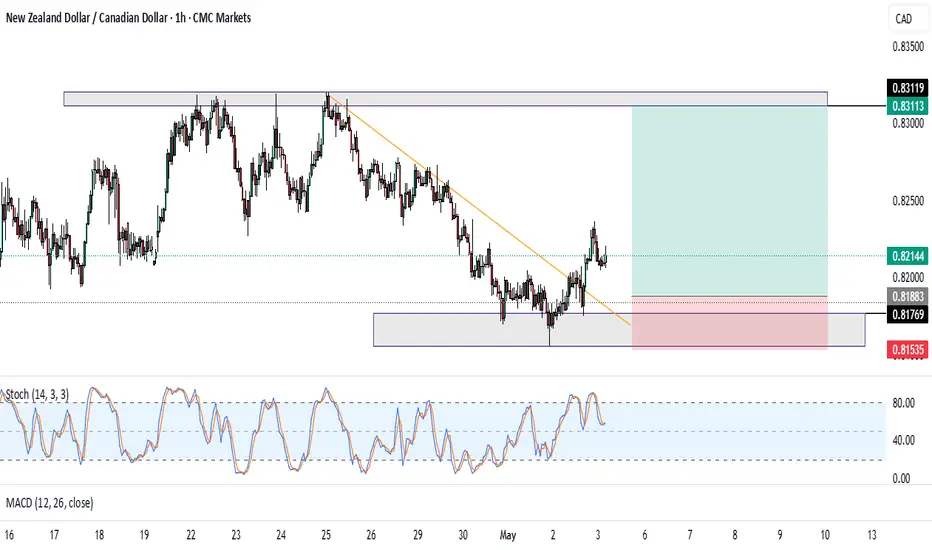
Task: Click the 6 date label on the time axis
Action: tap(644, 535)
